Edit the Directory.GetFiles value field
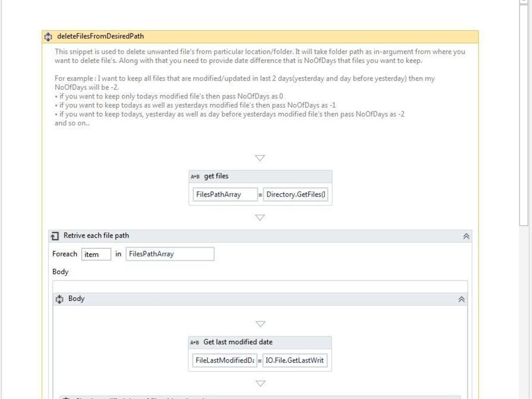Screen dimensions: 532x399 tap(296, 195)
